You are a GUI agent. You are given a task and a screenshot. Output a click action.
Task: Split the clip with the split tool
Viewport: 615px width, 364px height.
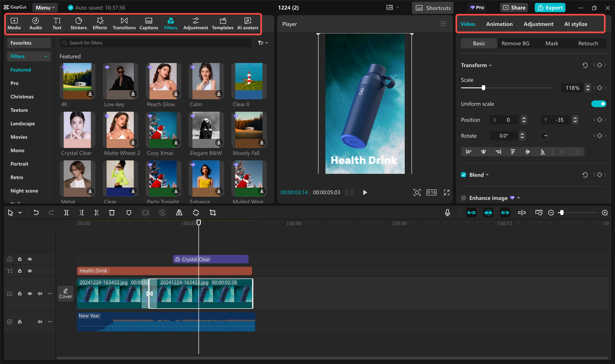66,212
